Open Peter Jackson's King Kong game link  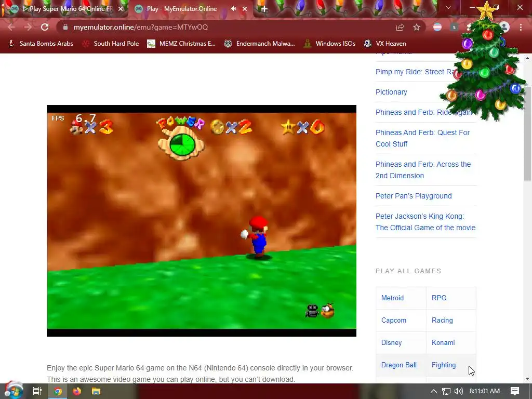pyautogui.click(x=425, y=222)
